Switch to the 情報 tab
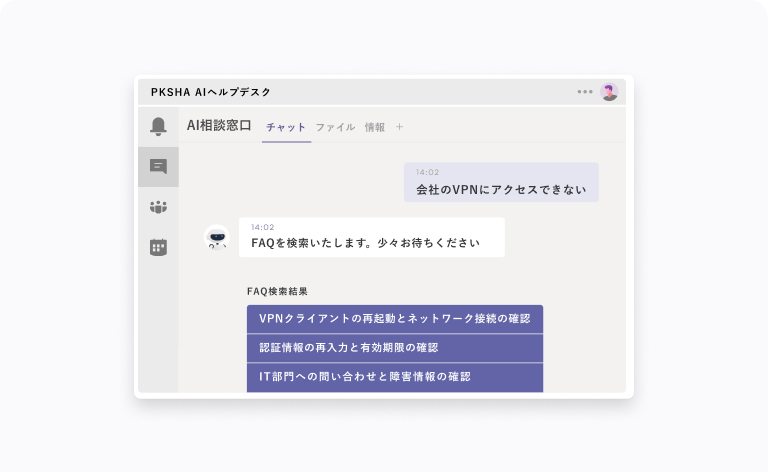768x472 pixels. (x=375, y=127)
